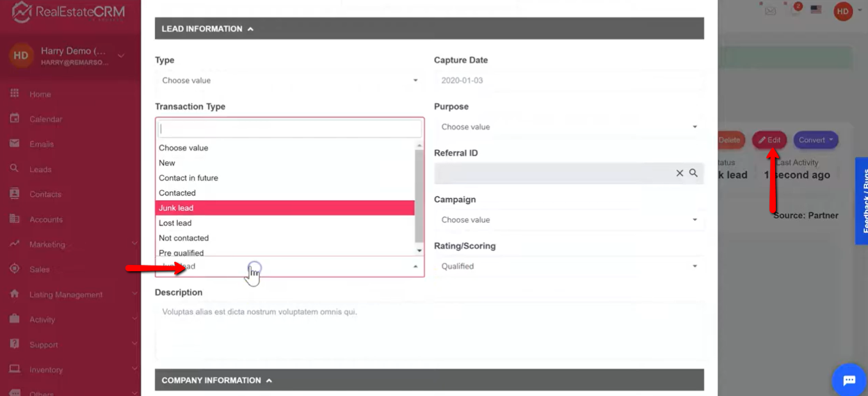This screenshot has width=868, height=396.
Task: Click the Referral ID magnifier search icon
Action: click(693, 173)
